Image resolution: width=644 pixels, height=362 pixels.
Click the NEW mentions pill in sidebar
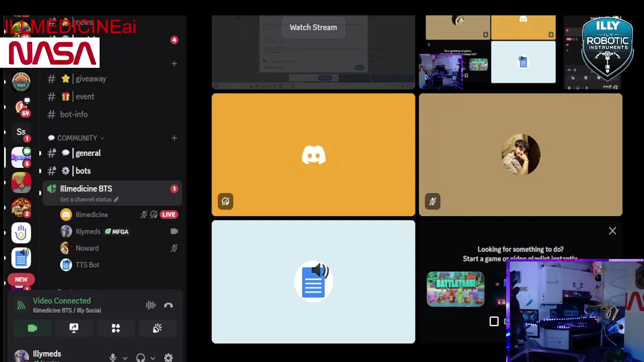[x=21, y=280]
